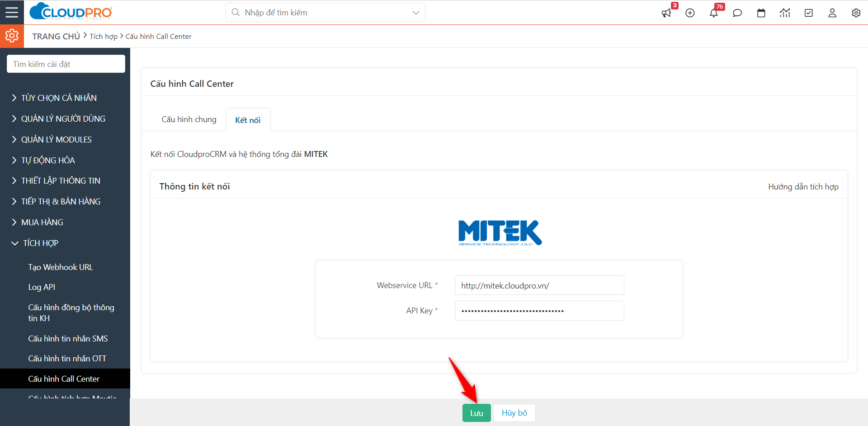Open Hướng dẫn tích hợp link

pos(803,187)
